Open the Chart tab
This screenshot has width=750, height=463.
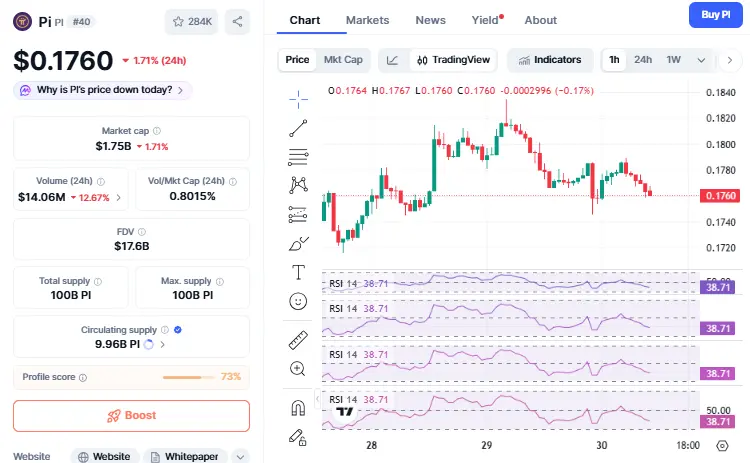click(x=305, y=20)
